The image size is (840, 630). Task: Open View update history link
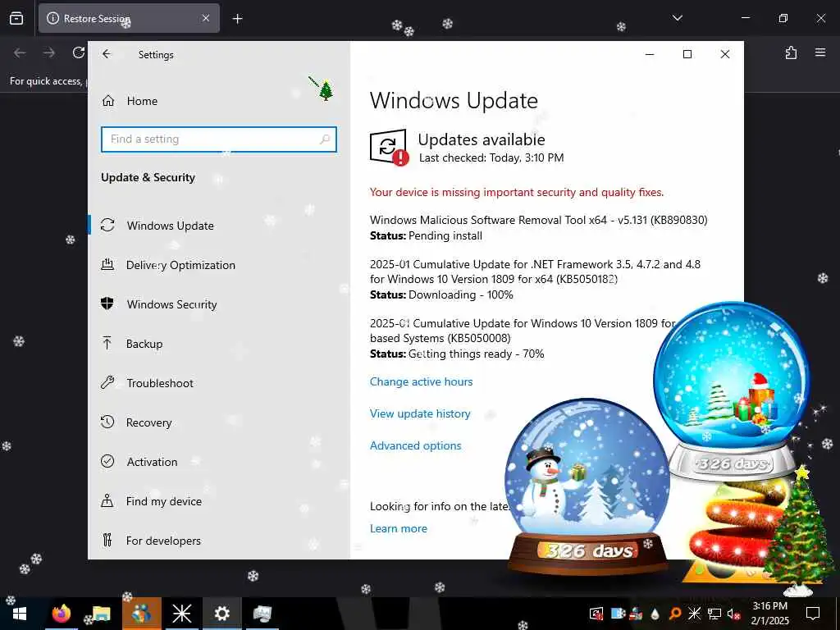click(x=420, y=413)
